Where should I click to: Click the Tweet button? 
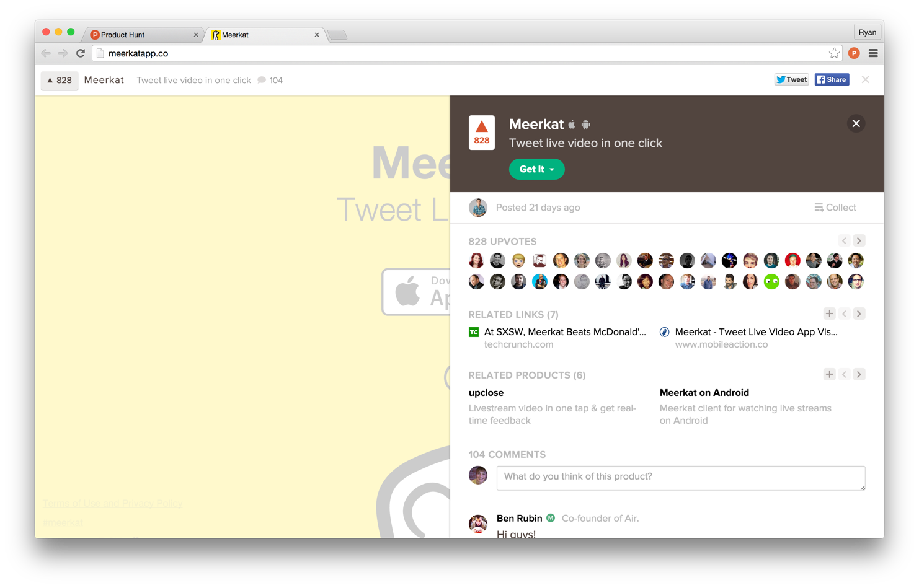791,79
